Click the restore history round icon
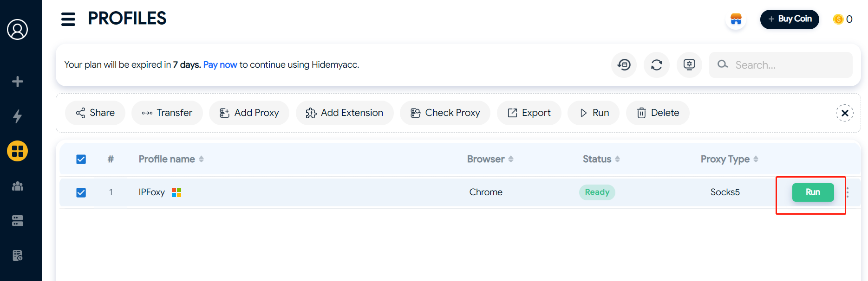Screen dimensions: 868x281 [624, 65]
